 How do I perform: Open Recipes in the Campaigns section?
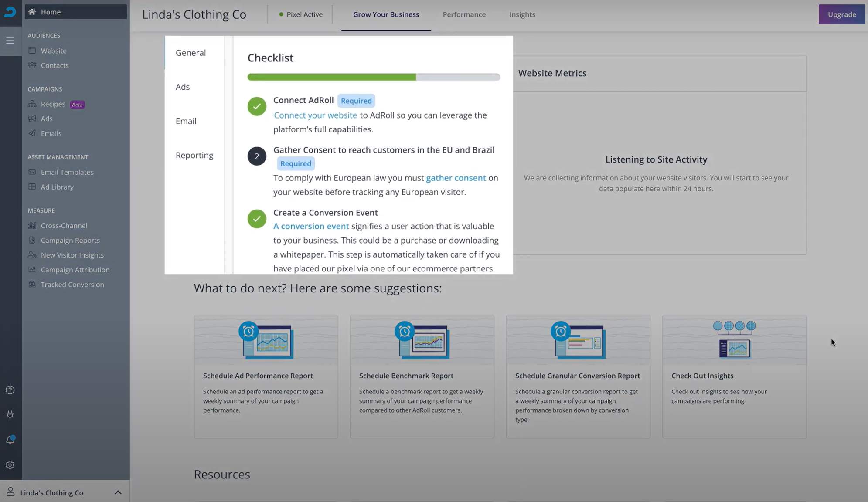(x=53, y=104)
